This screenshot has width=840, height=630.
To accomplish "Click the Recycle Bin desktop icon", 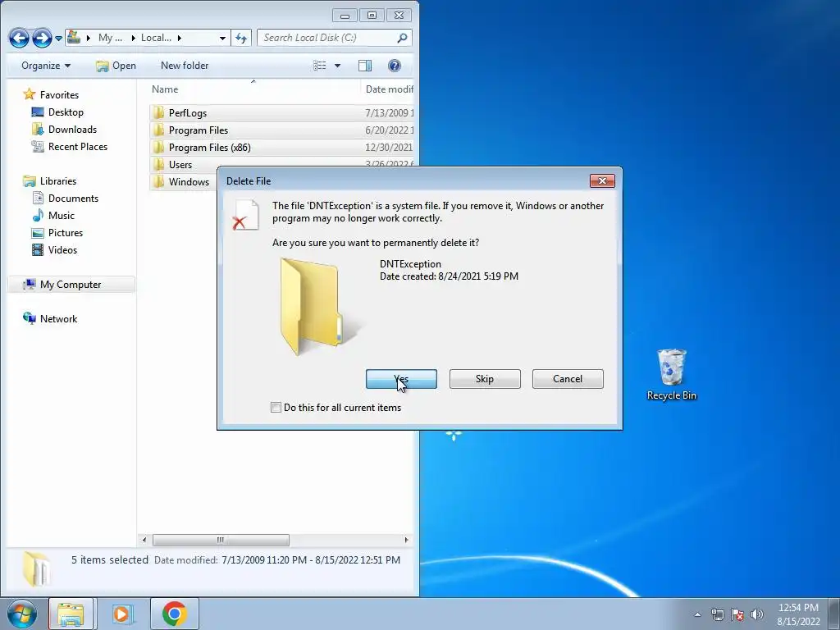I will (671, 374).
